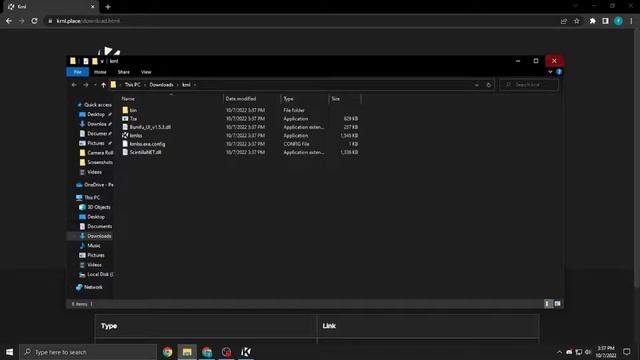Viewport: 640px width, 360px height.
Task: Open Chrome three-dot menu
Action: (631, 21)
